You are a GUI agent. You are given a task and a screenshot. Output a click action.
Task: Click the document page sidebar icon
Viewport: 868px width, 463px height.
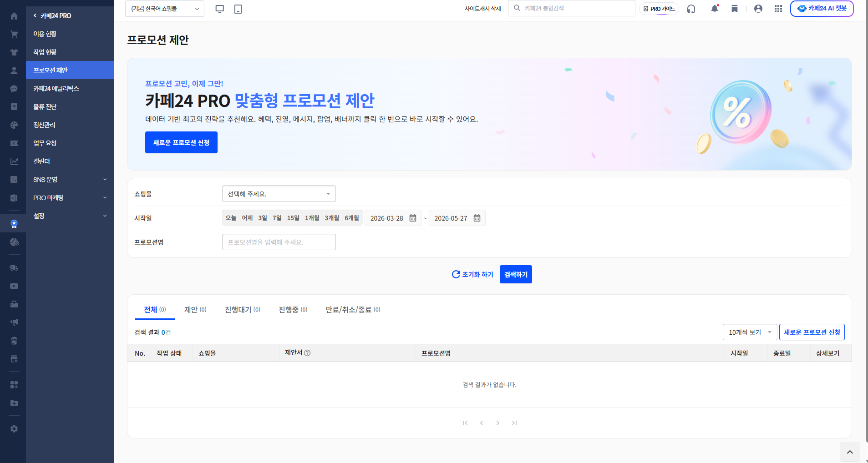coord(14,107)
